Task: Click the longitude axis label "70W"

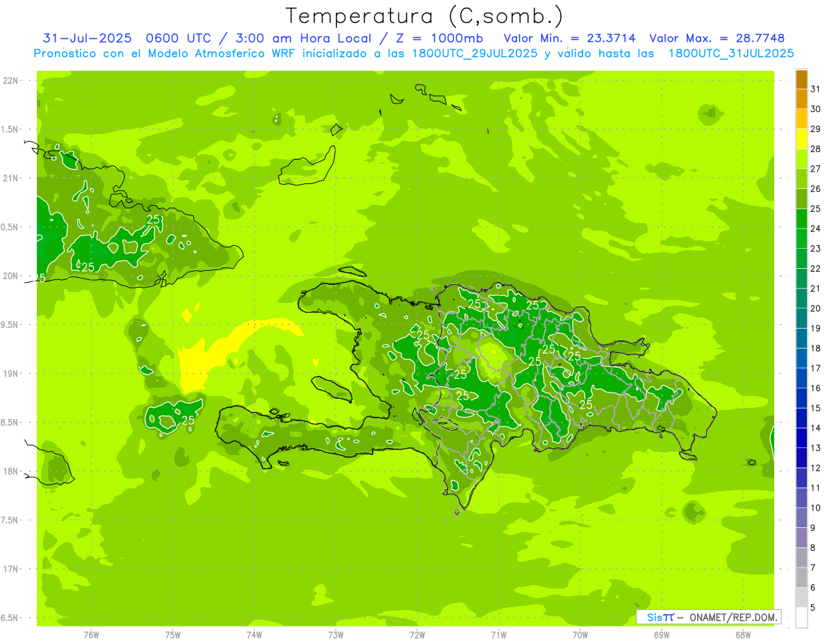Action: click(x=580, y=634)
